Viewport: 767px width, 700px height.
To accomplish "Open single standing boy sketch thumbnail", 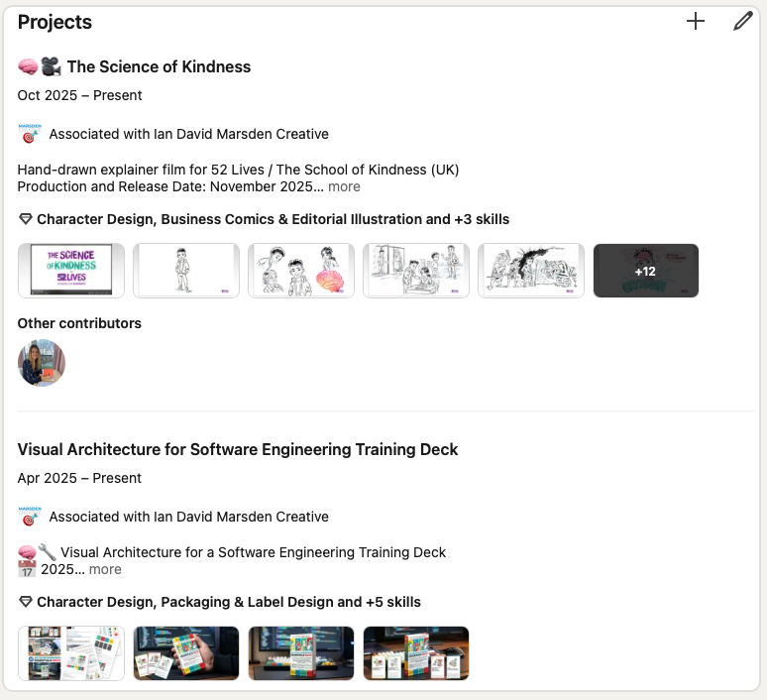I will pos(186,271).
